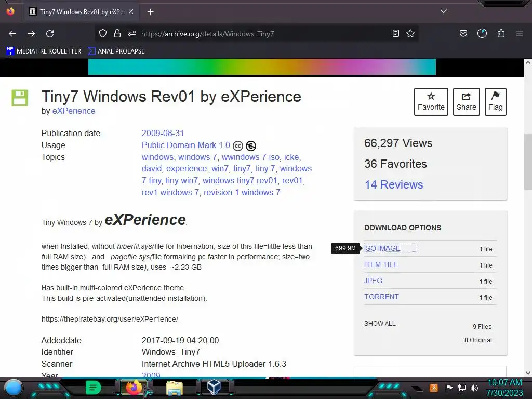Screen dimensions: 532x399
Task: Click the page vertical scrollbar thumb
Action: 528,162
